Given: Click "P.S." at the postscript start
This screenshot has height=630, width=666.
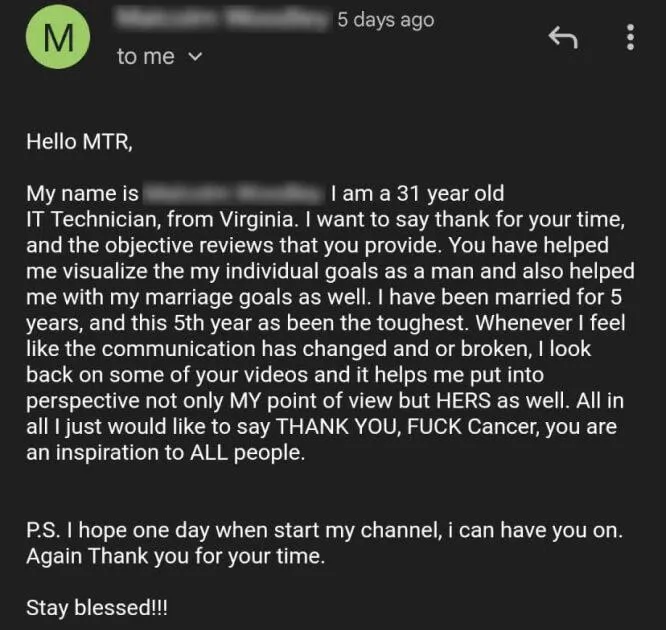Looking at the screenshot, I should coord(42,530).
